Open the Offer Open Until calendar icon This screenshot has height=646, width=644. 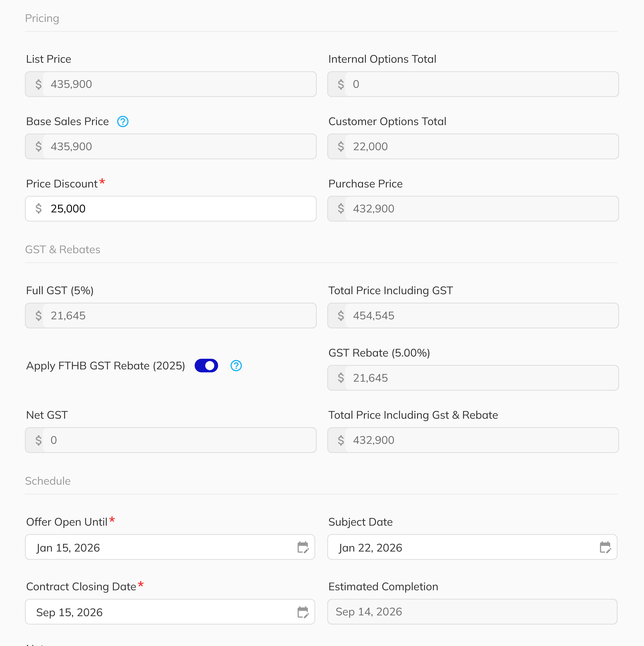(x=303, y=547)
